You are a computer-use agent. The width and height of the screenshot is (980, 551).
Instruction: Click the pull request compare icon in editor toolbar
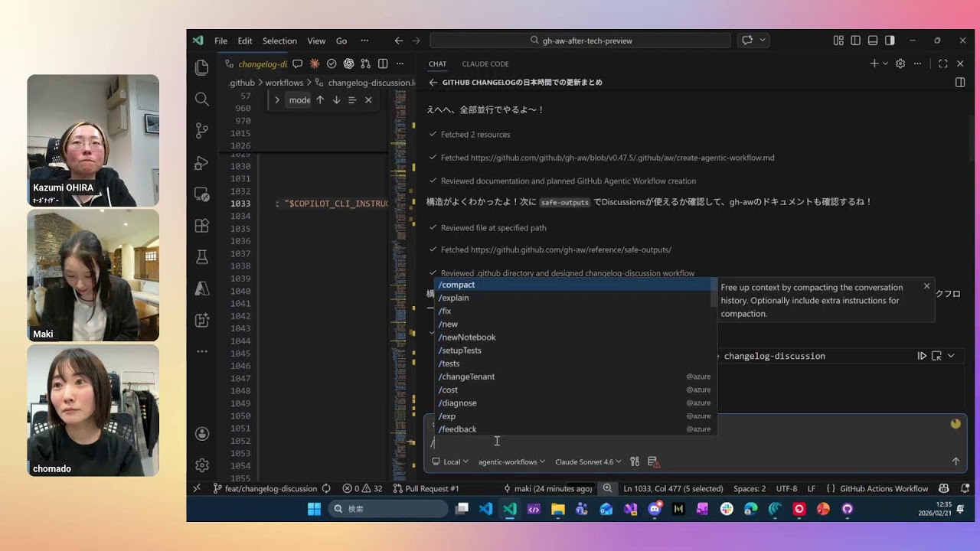point(366,64)
